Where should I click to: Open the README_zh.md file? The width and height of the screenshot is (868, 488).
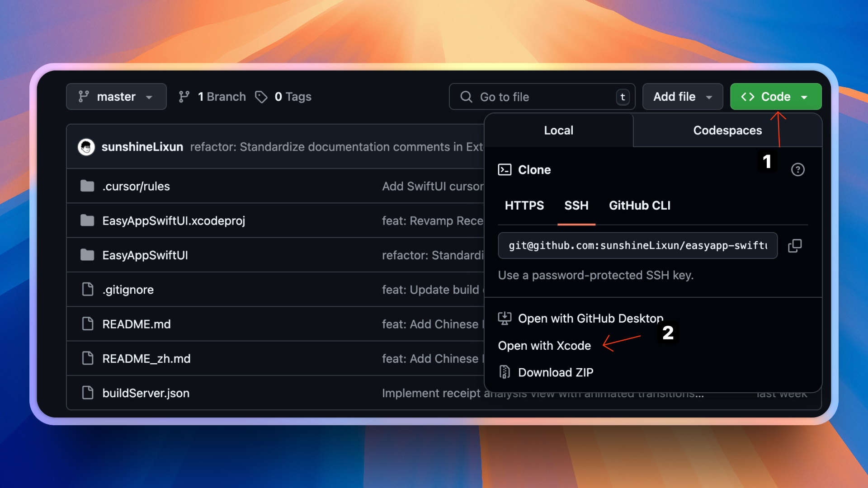tap(146, 359)
